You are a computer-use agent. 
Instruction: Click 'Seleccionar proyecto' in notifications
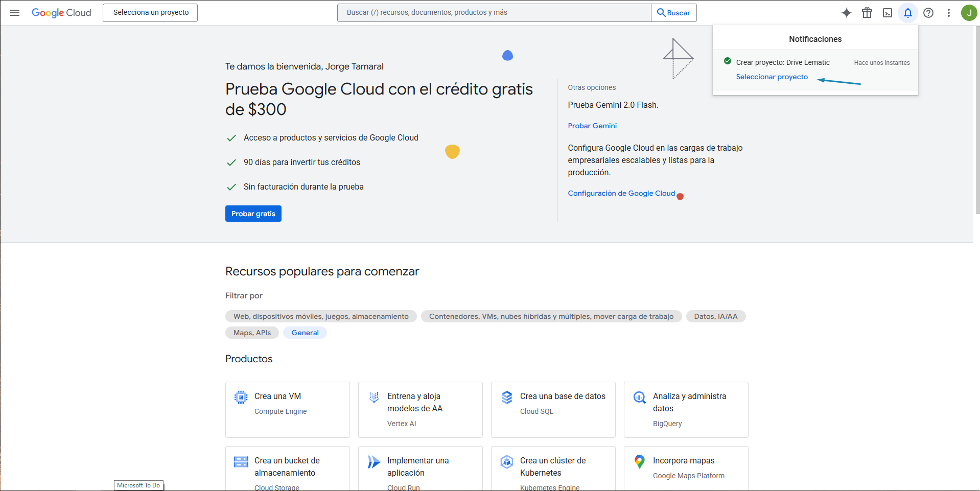click(x=772, y=77)
